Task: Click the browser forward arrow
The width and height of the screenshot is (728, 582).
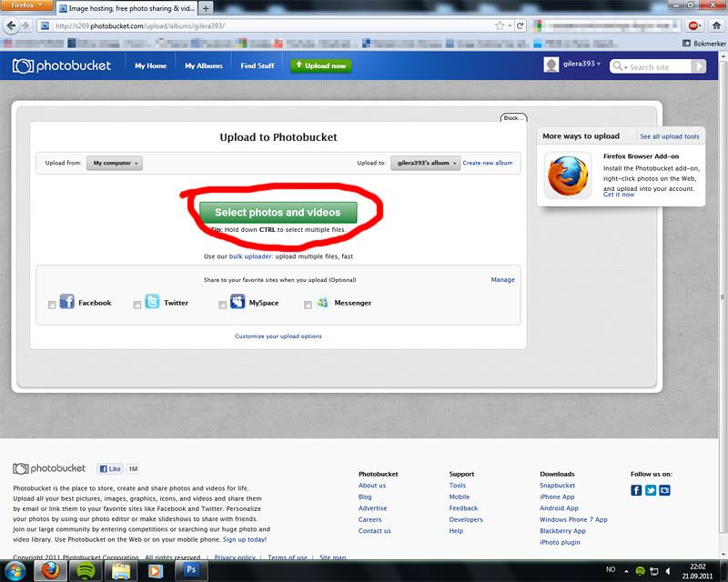Action: [25, 25]
